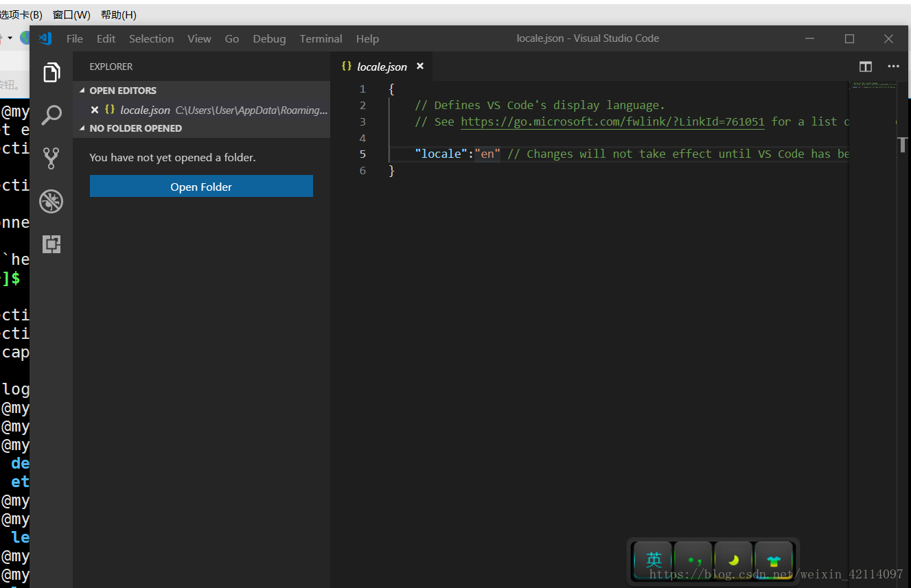Open the Edit menu
Viewport: 911px width, 588px height.
click(106, 38)
